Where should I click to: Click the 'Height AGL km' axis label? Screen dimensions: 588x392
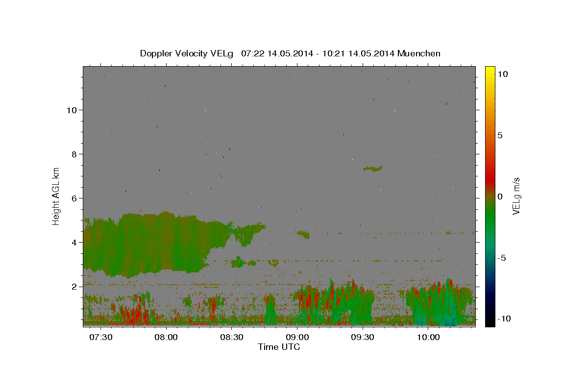[x=56, y=196]
